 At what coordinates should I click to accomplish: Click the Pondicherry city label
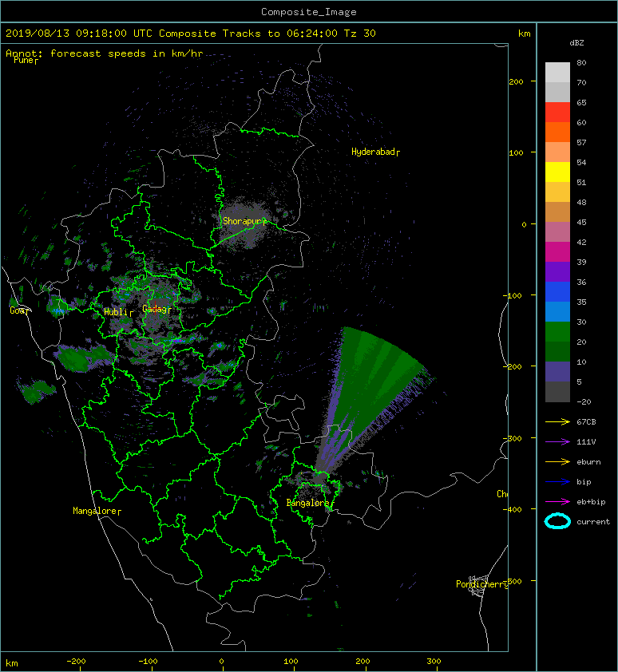pos(481,584)
